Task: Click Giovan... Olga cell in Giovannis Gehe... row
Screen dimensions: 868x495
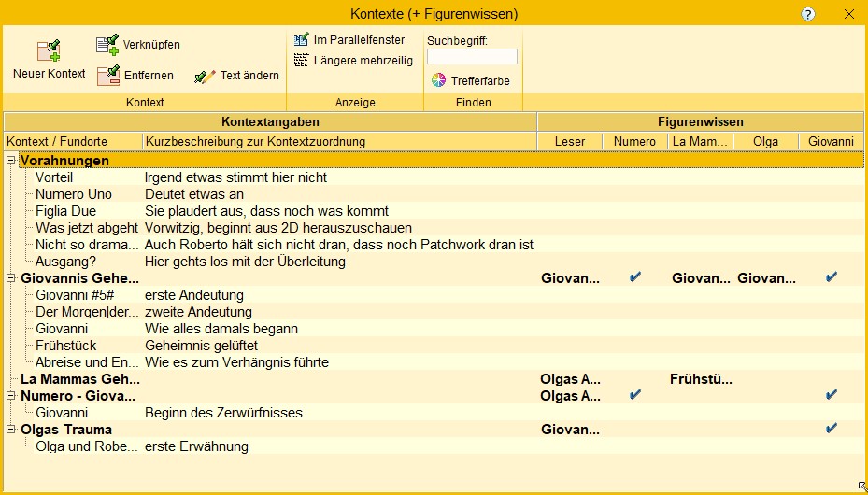Action: (x=766, y=278)
